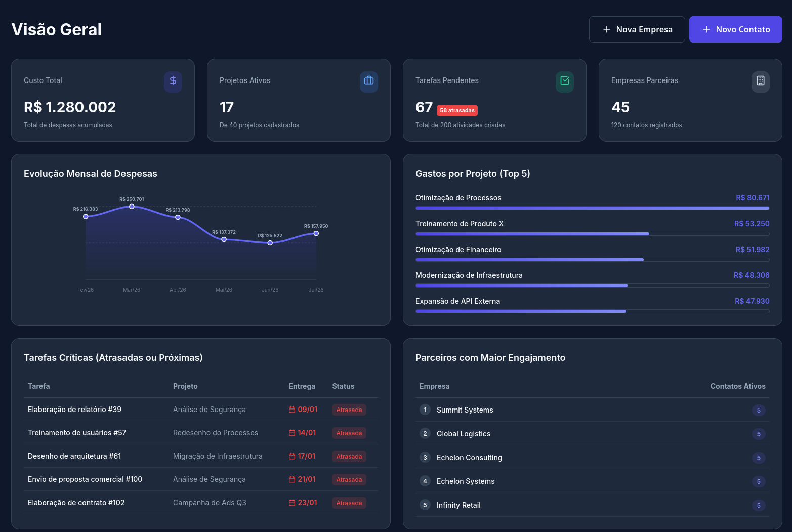Open task Elaboração de contrato #102
Screen dimensions: 792x532
click(x=76, y=503)
